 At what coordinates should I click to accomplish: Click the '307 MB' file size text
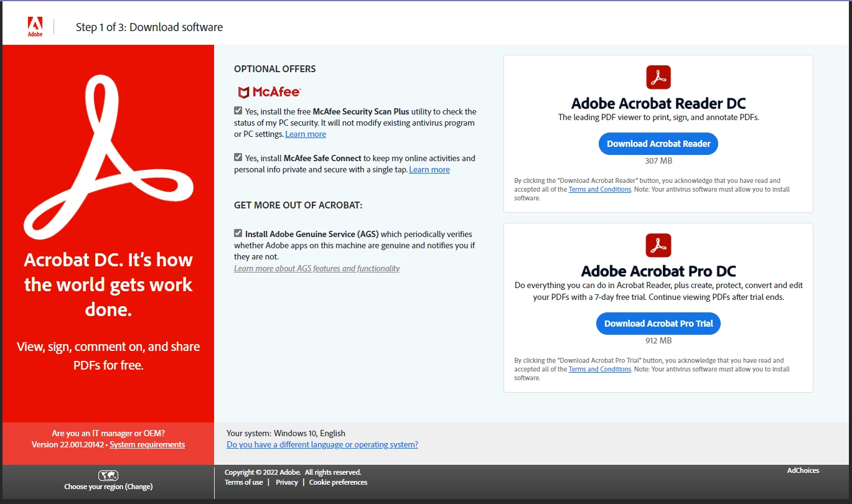658,161
